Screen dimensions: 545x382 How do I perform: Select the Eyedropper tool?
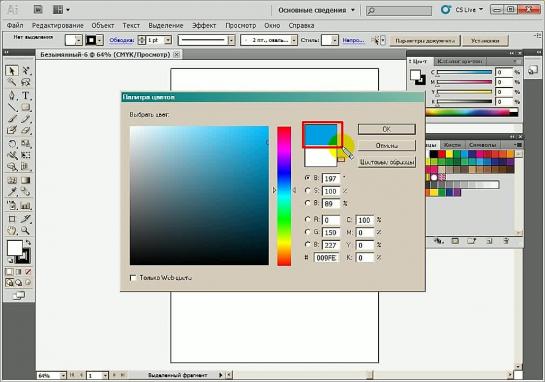12,192
